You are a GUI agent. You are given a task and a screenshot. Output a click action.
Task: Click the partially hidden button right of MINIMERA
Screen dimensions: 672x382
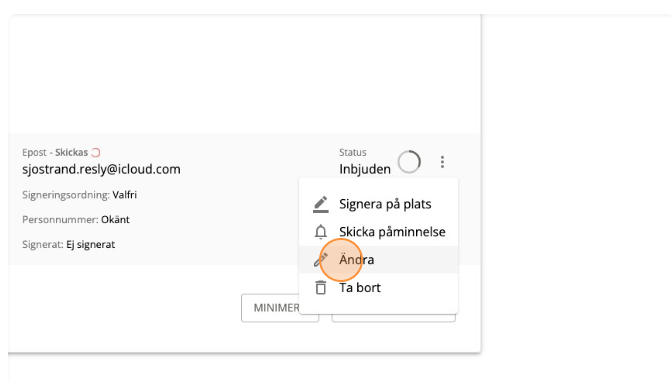point(393,318)
